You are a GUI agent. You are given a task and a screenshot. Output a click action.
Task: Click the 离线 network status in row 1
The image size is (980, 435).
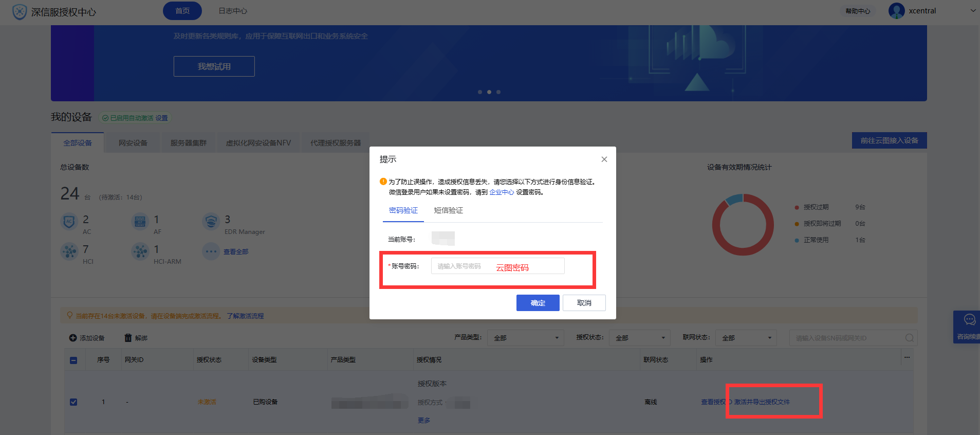651,402
